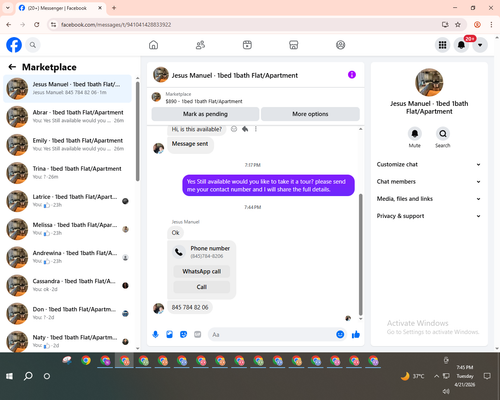Open a new browser tab

[114, 8]
